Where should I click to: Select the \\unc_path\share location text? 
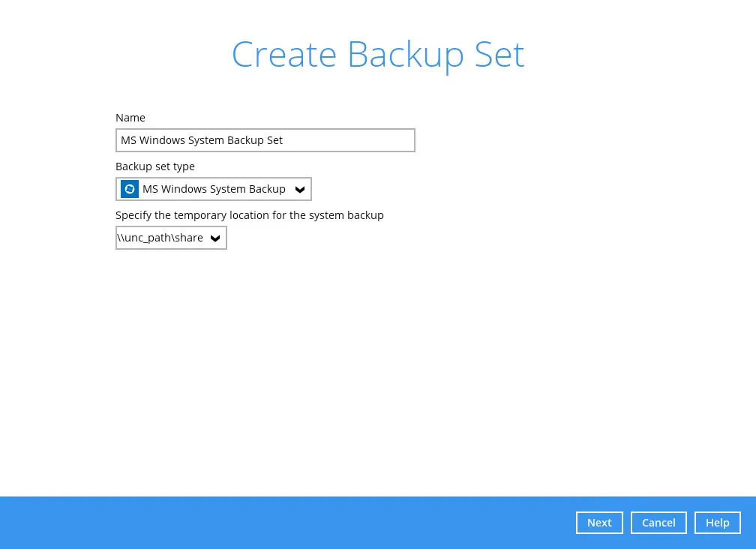(x=160, y=238)
